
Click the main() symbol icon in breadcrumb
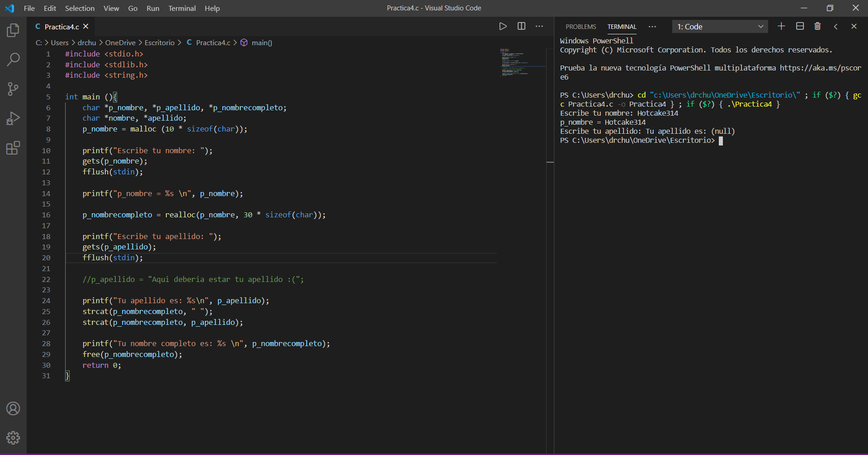[244, 42]
